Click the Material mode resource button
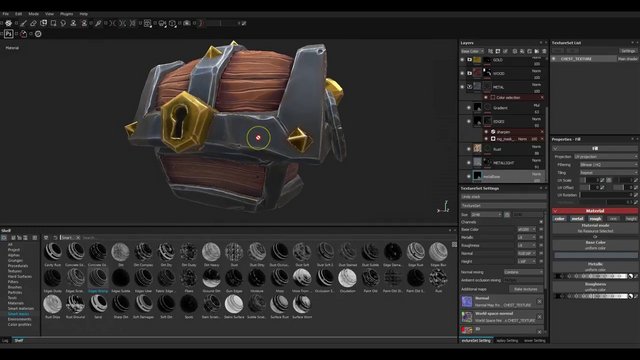The width and height of the screenshot is (640, 360). (x=595, y=228)
